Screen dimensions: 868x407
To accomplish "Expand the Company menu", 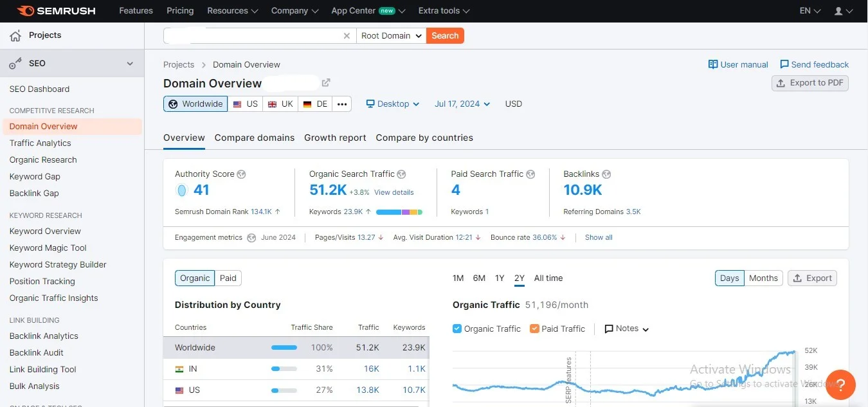I will tap(294, 11).
